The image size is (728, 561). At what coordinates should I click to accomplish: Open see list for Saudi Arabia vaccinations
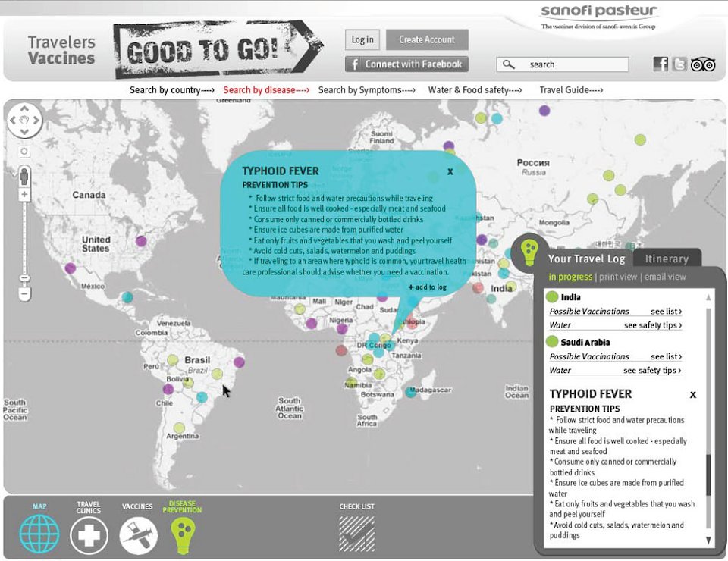coord(667,356)
